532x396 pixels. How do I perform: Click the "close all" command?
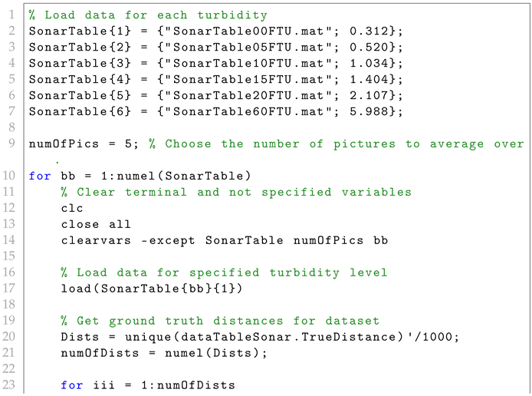coord(96,224)
